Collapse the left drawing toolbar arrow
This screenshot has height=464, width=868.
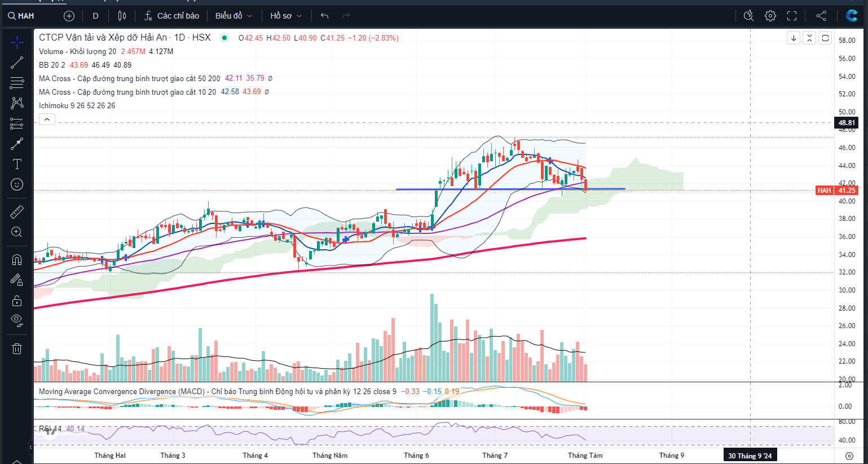tap(31, 448)
